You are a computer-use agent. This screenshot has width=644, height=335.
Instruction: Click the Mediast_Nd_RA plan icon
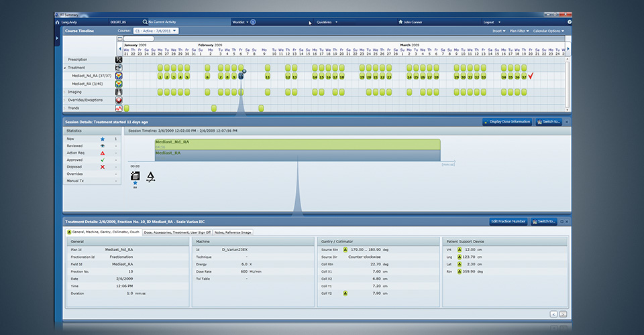click(x=119, y=76)
